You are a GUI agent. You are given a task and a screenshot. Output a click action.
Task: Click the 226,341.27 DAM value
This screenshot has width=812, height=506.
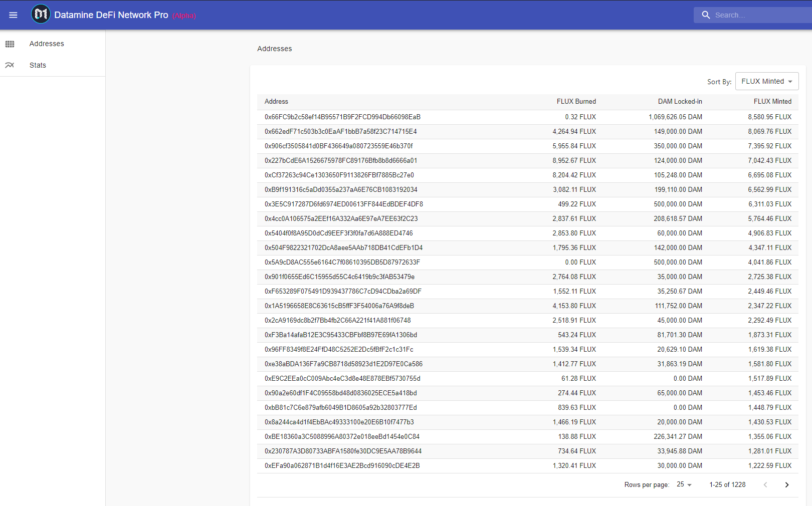(678, 437)
